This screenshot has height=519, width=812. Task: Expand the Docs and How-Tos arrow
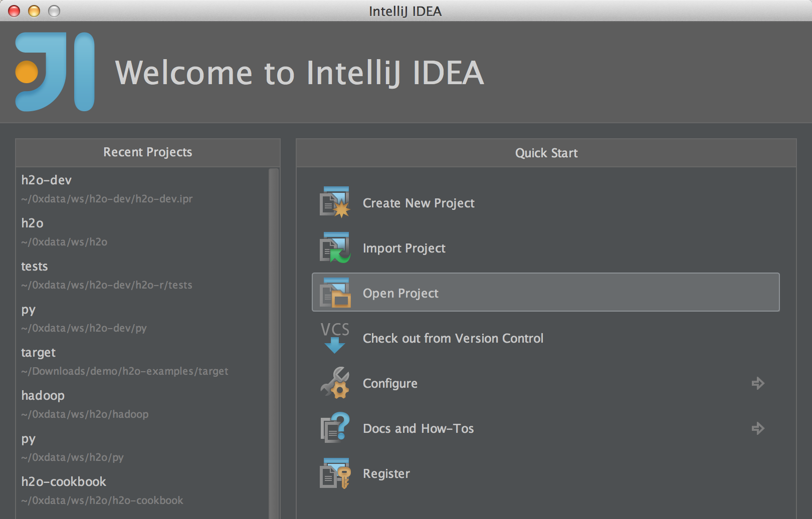point(758,428)
